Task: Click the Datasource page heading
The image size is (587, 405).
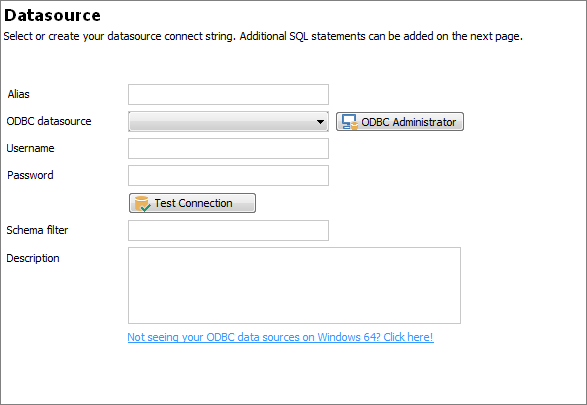Action: [52, 15]
